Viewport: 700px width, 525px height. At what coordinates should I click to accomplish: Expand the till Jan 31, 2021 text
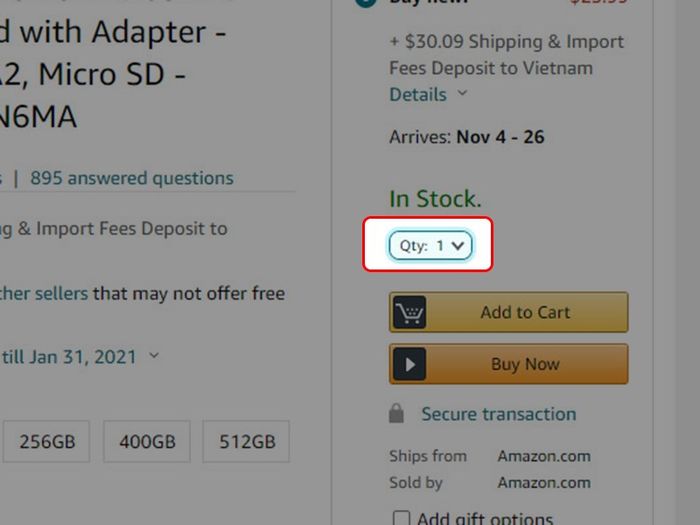pyautogui.click(x=69, y=357)
